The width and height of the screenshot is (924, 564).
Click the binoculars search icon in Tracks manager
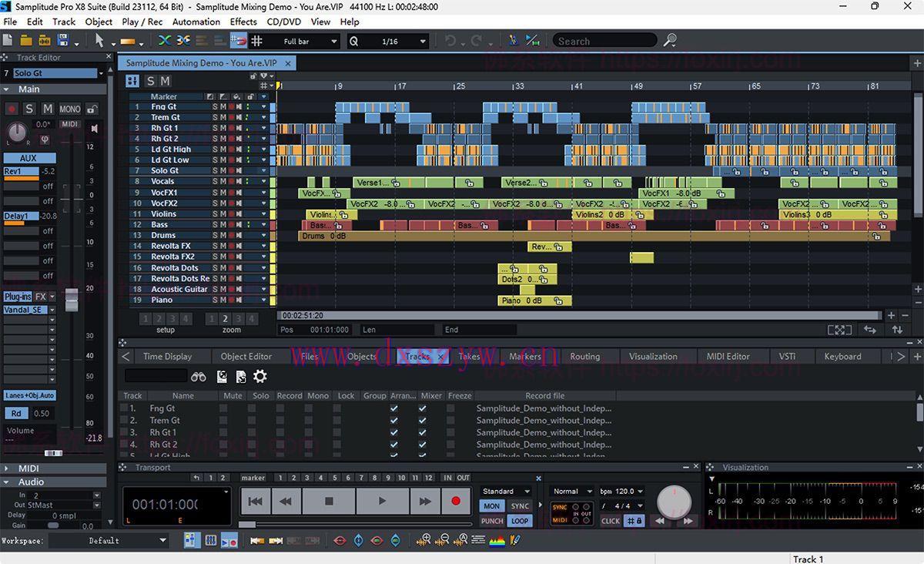pyautogui.click(x=199, y=376)
